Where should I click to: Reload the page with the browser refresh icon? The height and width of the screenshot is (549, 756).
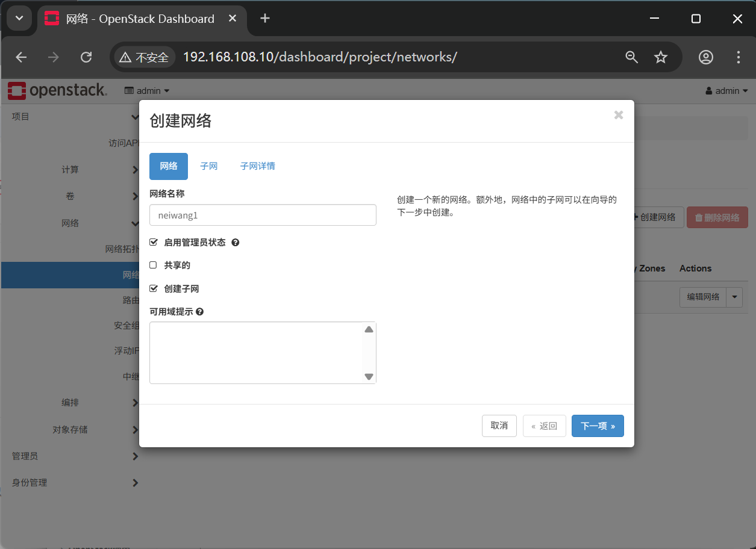coord(86,57)
